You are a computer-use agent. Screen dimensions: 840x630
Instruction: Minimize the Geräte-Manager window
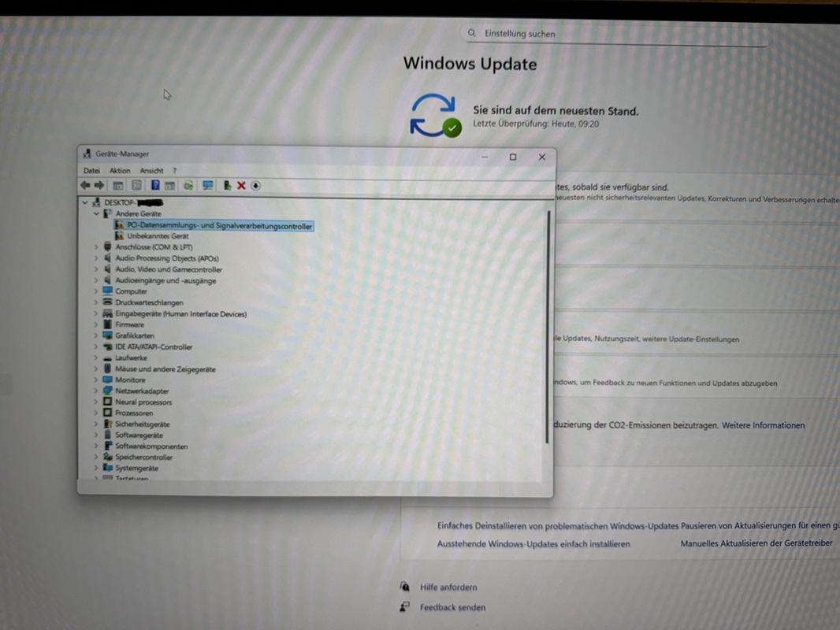coord(485,157)
